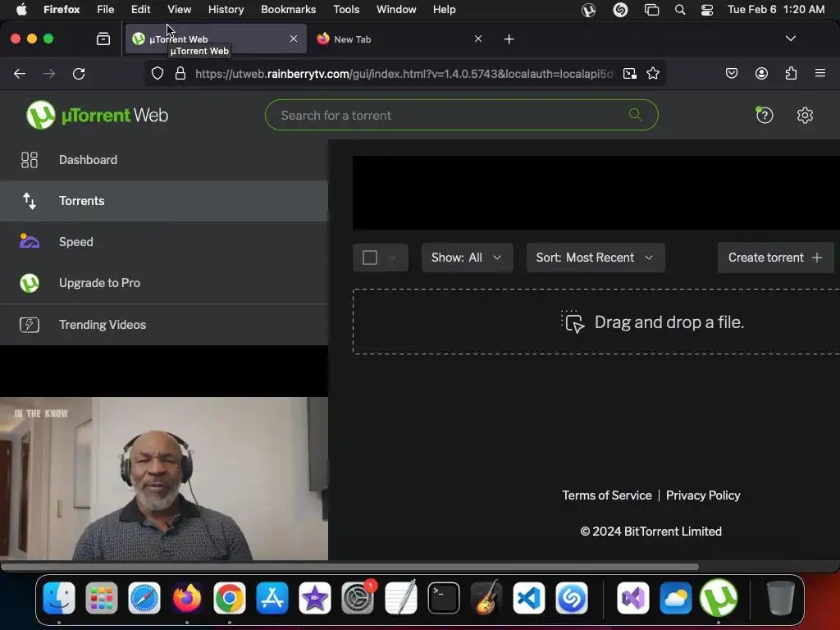The image size is (840, 630).
Task: Click the search magnifier icon in the search box
Action: [x=636, y=115]
